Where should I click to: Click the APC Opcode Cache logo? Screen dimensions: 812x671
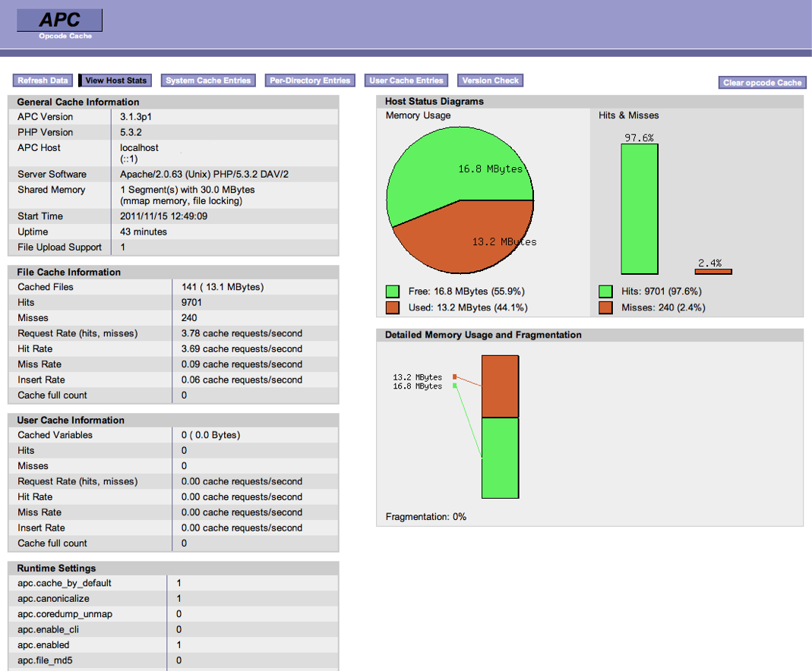coord(59,24)
